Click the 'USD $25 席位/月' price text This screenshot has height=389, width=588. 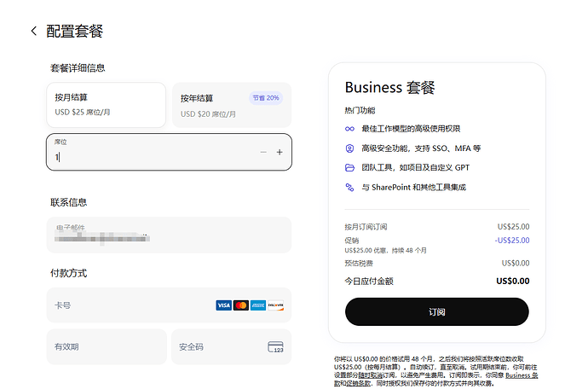click(83, 112)
